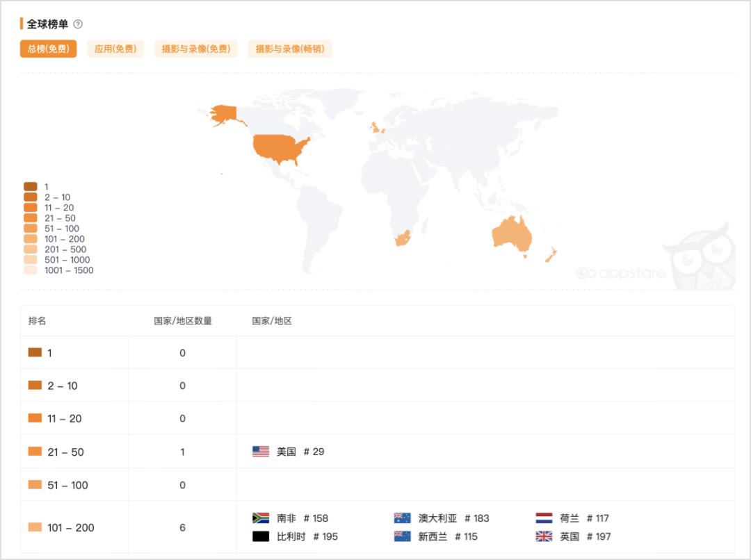
Task: Click the Belgium flag icon
Action: (x=261, y=536)
